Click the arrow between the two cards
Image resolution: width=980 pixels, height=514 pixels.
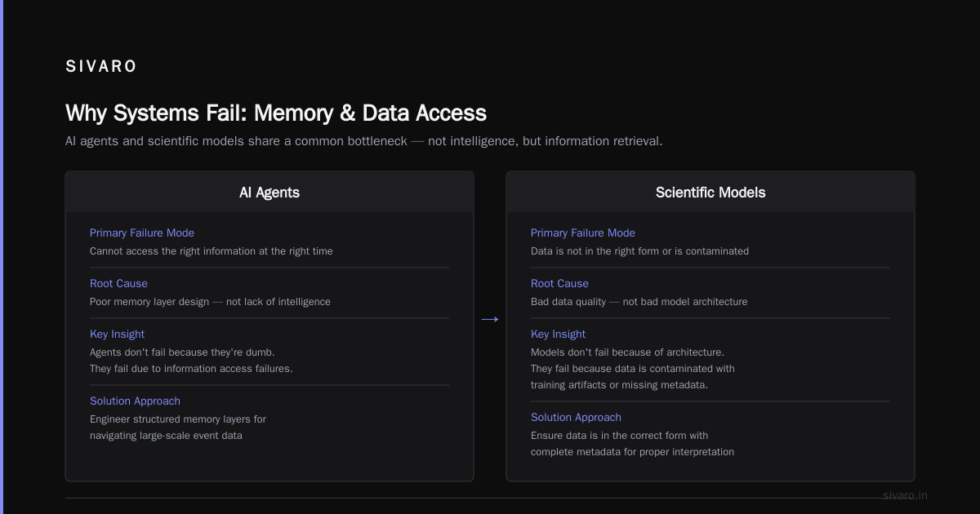point(490,319)
